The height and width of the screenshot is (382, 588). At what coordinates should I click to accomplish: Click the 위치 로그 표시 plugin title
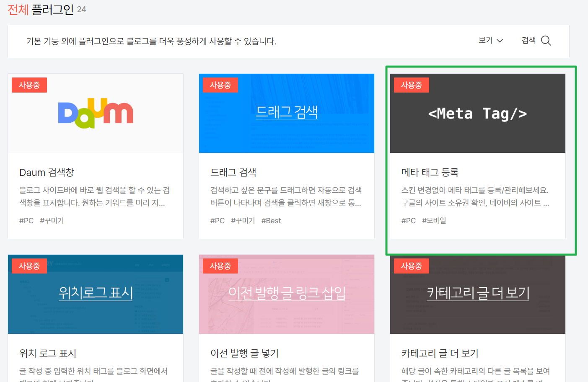point(48,354)
